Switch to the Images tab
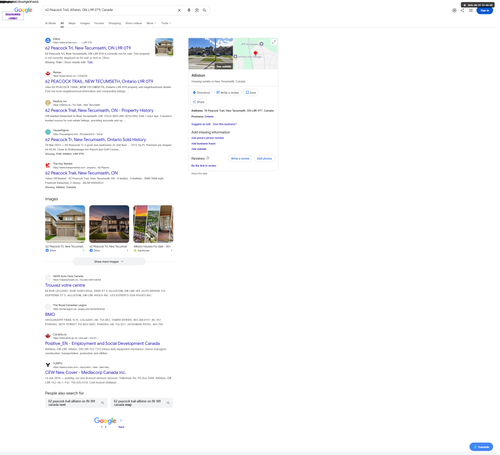The width and height of the screenshot is (500, 455). [x=85, y=23]
